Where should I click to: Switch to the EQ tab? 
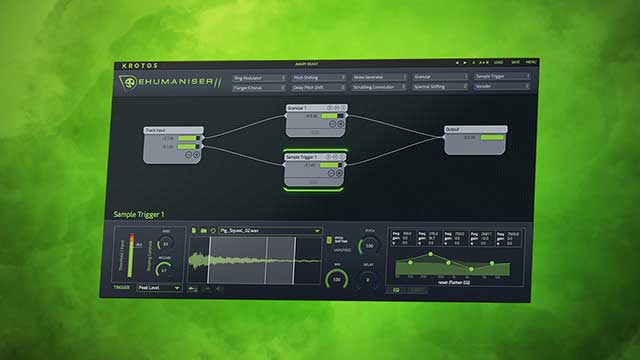396,290
